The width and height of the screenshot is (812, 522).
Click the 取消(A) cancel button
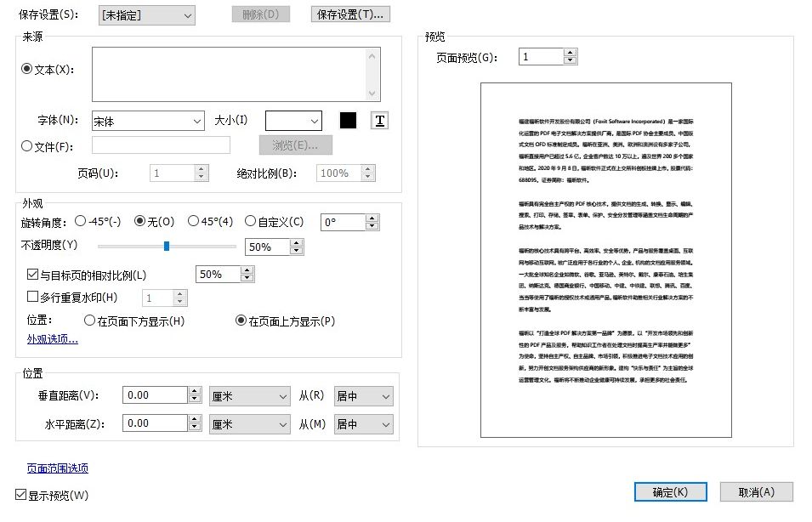click(x=756, y=491)
